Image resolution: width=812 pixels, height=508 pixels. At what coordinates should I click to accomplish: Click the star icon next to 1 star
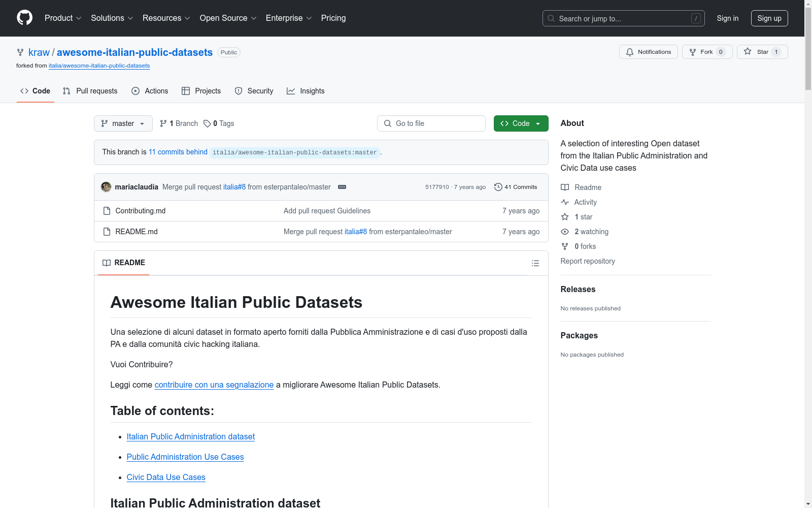[x=565, y=217]
